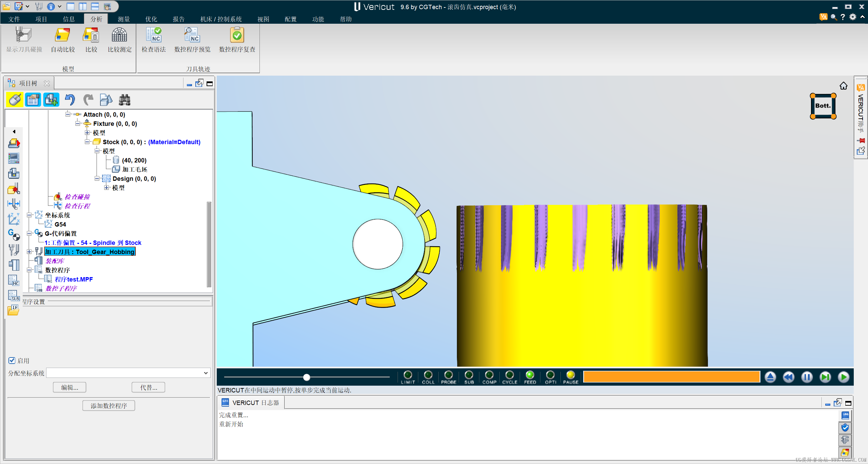868x464 pixels.
Task: Click the SUB subroutine icon in left sidebar
Action: click(14, 295)
